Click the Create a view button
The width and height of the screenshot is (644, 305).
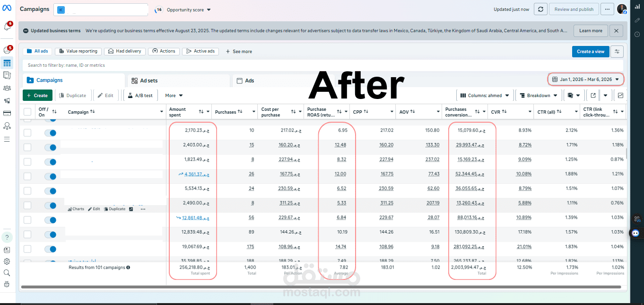(590, 52)
